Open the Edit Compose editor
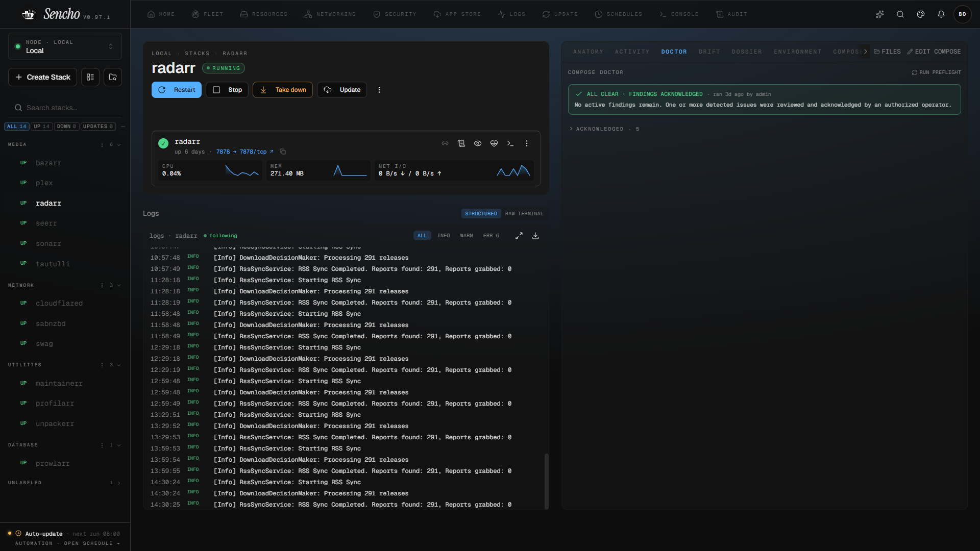Screen dimensions: 980x551 tap(934, 52)
